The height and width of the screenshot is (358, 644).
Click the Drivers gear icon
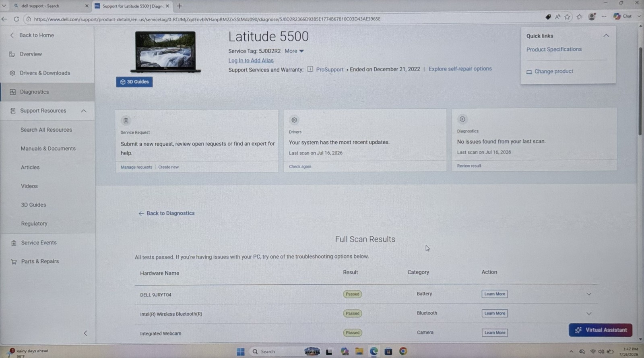click(x=294, y=120)
